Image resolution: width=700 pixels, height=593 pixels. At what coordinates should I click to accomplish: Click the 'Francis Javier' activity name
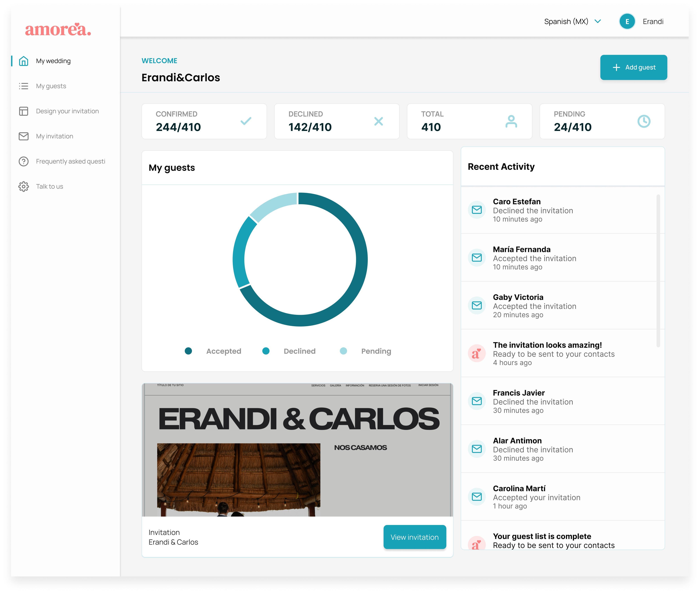(x=519, y=393)
